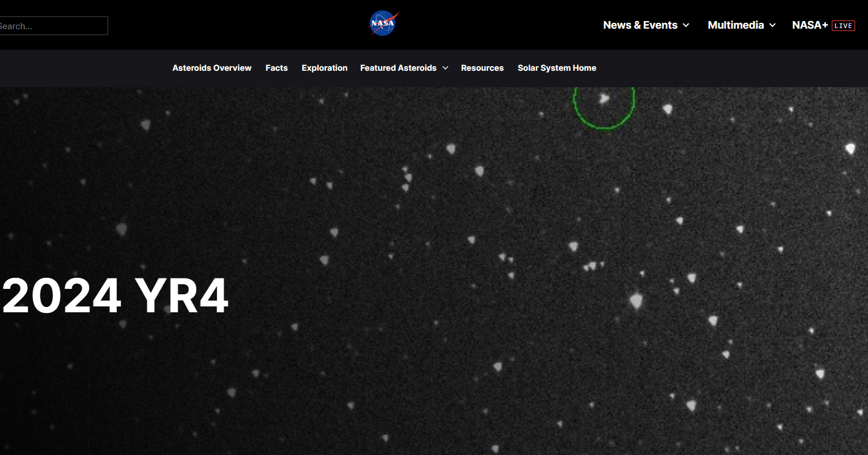Open the Asteroids Overview page
868x455 pixels.
click(x=212, y=68)
